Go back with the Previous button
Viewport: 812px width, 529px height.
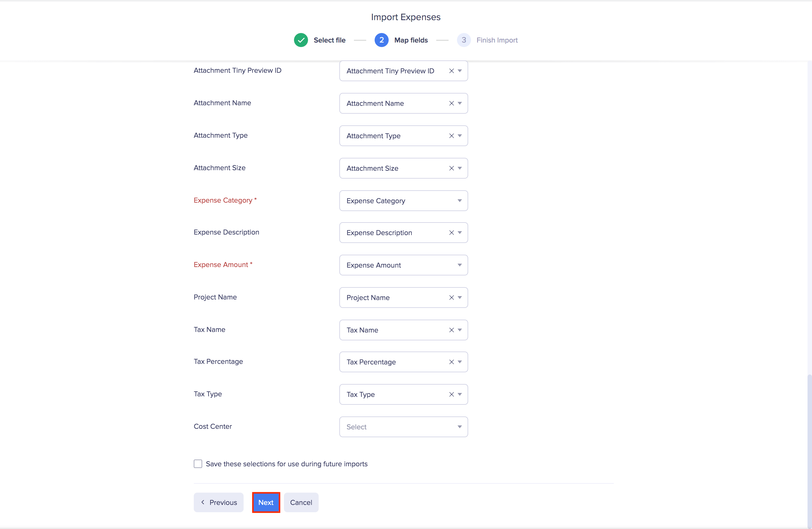[218, 502]
